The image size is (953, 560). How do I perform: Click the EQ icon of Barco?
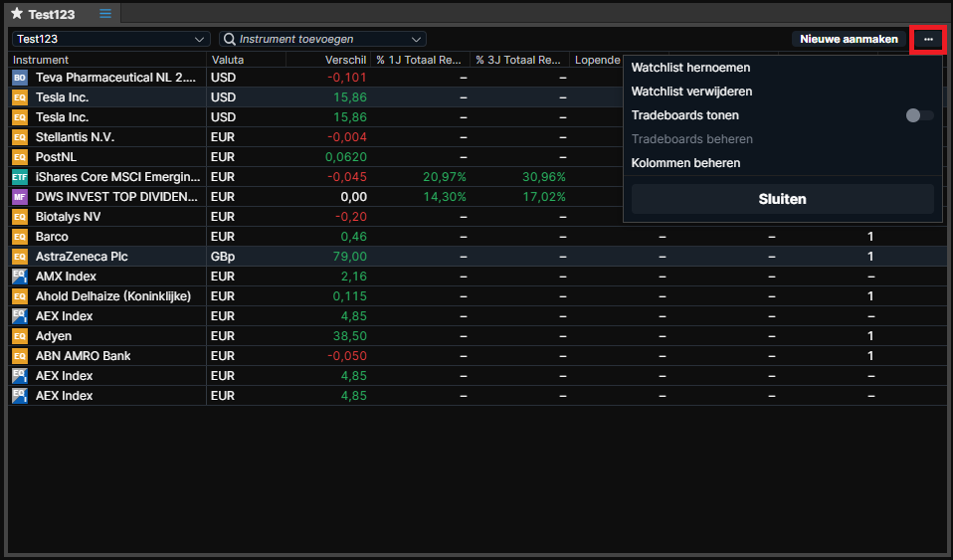click(20, 237)
